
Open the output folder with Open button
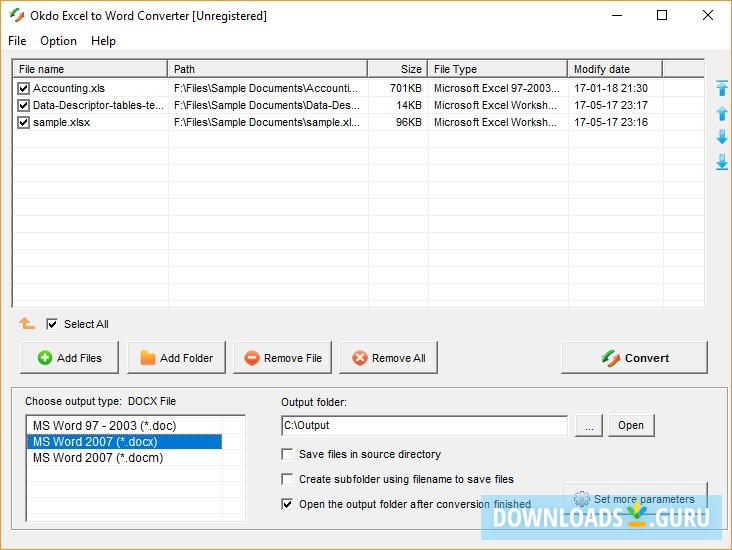click(x=631, y=425)
